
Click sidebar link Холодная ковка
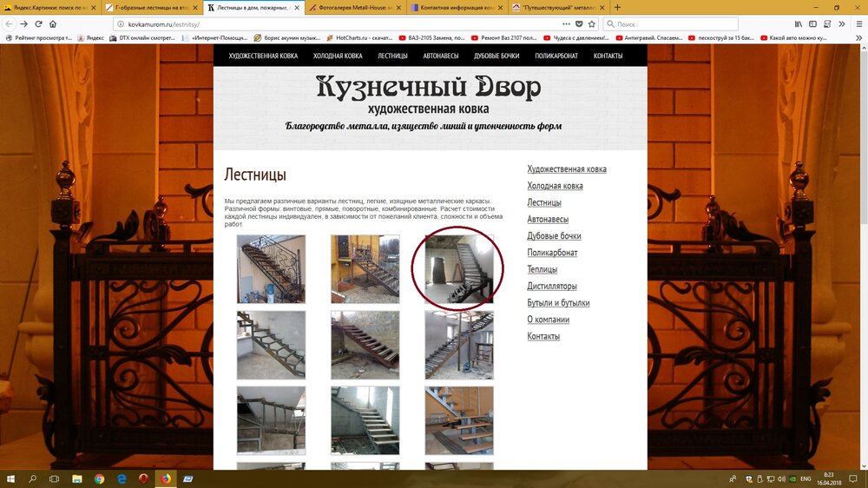(x=555, y=186)
